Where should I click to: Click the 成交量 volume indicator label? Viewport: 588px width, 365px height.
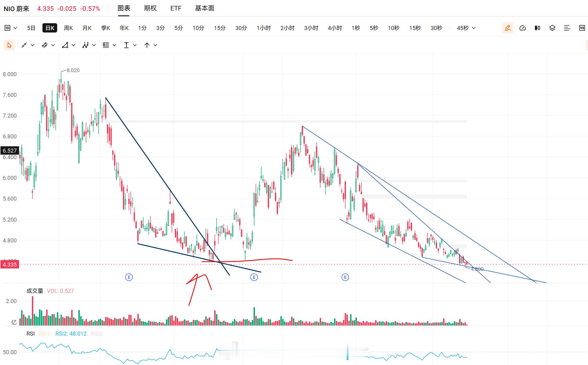[35, 291]
